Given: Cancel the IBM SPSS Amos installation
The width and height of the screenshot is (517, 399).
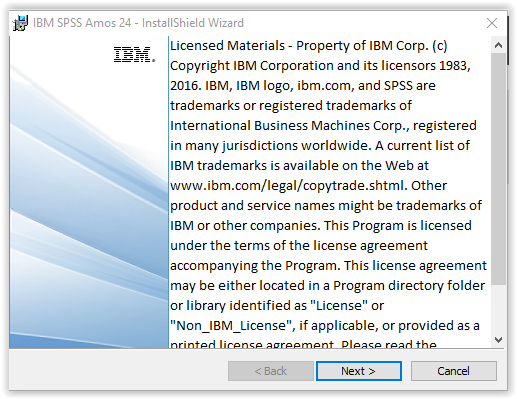Looking at the screenshot, I should pyautogui.click(x=453, y=371).
